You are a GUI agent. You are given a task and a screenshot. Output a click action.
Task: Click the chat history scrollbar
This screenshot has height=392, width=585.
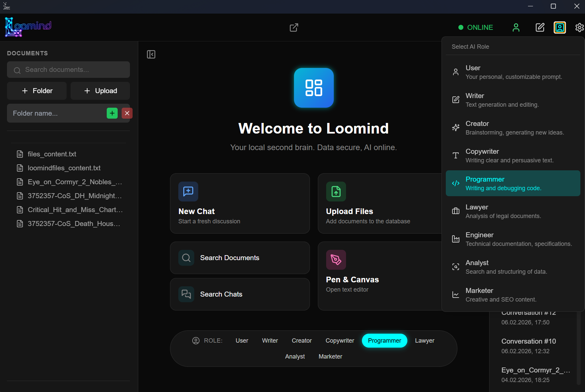[579, 348]
